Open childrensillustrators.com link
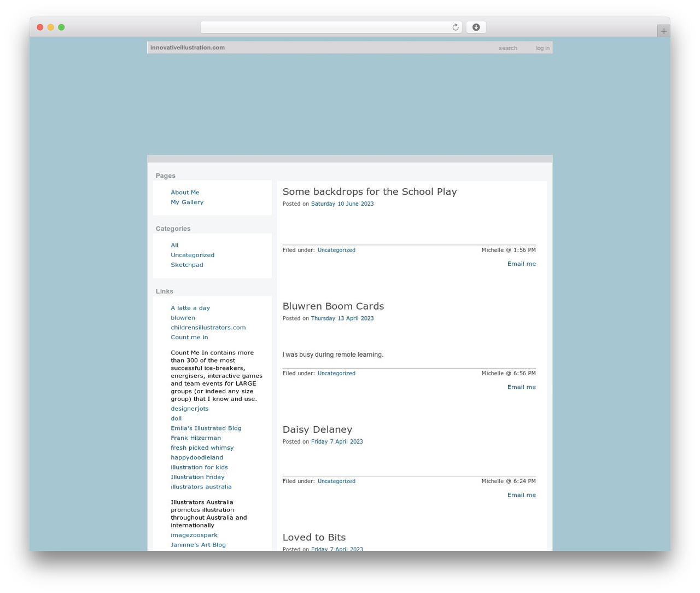 point(208,328)
